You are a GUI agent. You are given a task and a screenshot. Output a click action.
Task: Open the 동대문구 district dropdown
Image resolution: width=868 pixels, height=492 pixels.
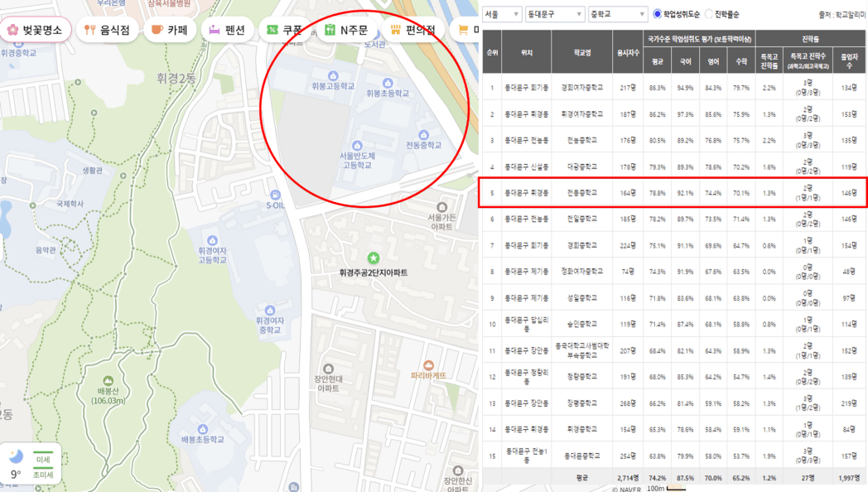555,14
